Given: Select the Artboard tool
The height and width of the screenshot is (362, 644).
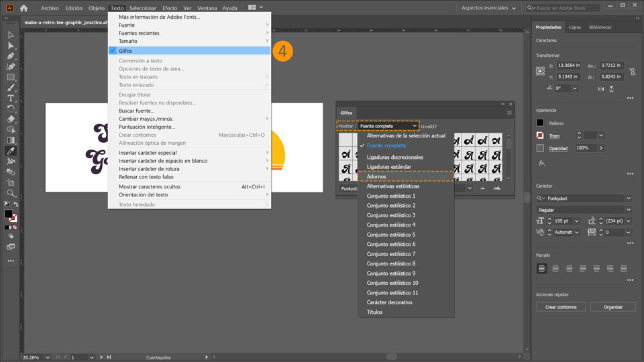Looking at the screenshot, I should (11, 182).
